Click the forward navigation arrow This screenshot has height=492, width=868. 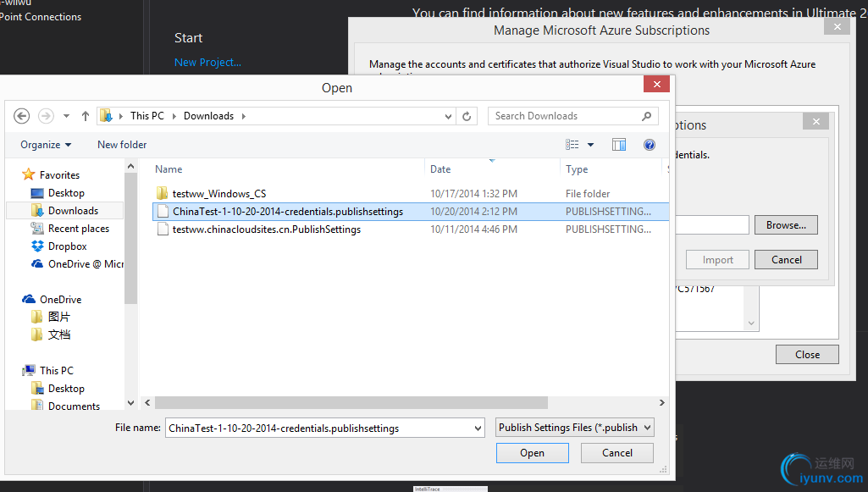tap(46, 116)
